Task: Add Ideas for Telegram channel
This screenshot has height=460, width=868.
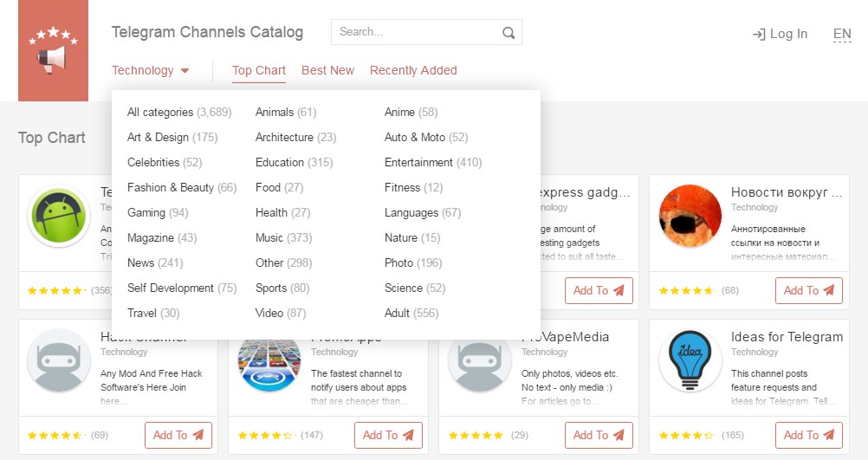Action: 808,435
